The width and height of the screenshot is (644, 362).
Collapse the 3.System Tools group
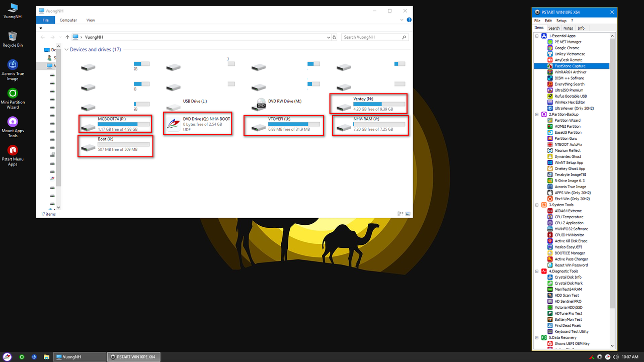[x=537, y=205]
